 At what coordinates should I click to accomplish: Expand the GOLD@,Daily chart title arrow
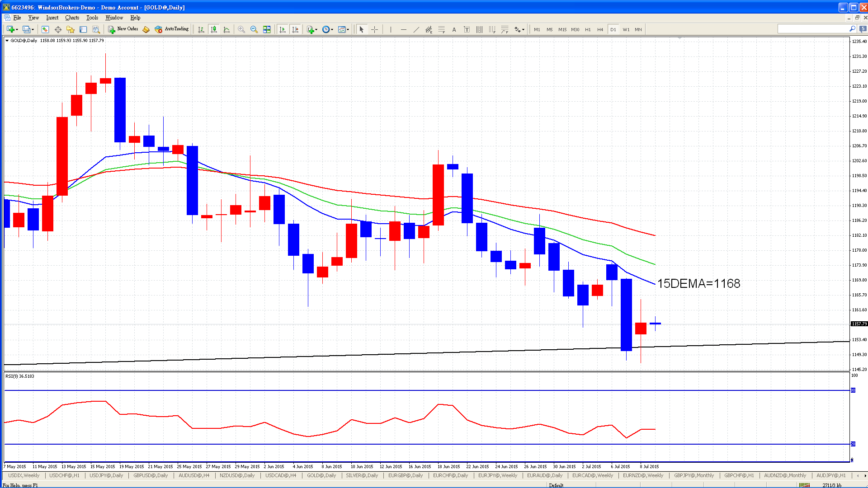7,41
